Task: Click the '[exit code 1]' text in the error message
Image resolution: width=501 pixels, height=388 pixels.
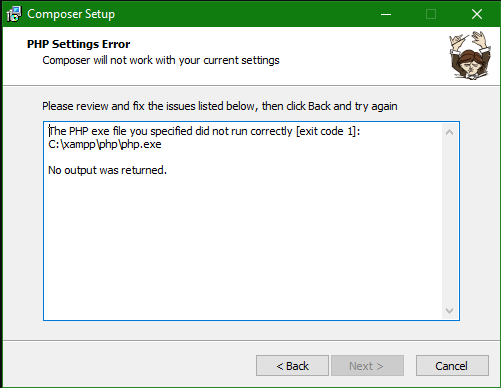Action: point(328,131)
